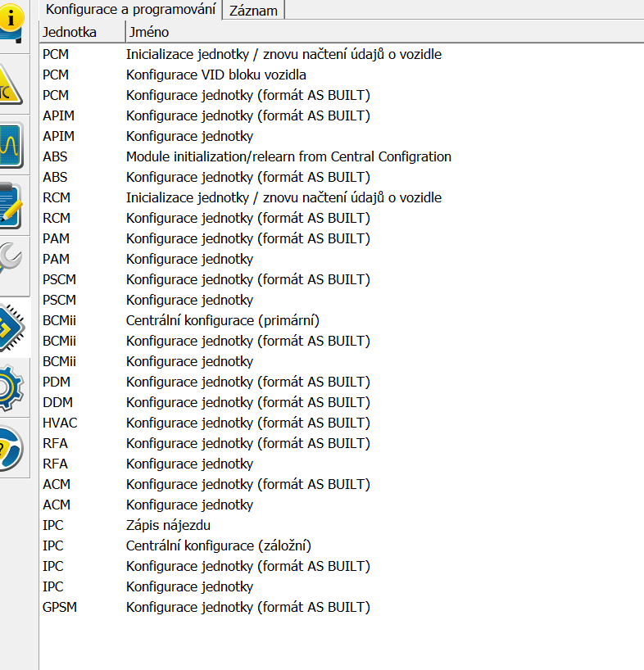Select PCM Konfigurace VID bloku vozidla
Image resolution: width=644 pixels, height=670 pixels.
click(x=216, y=75)
